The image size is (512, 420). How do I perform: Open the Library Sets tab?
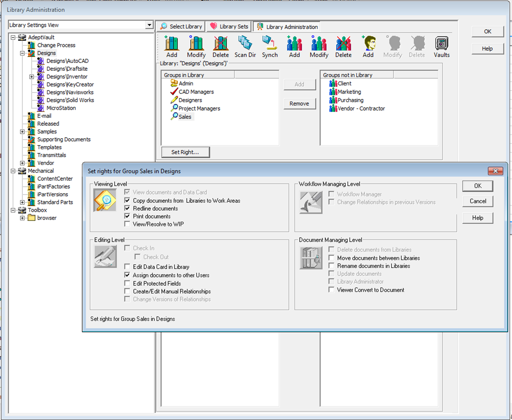click(229, 26)
